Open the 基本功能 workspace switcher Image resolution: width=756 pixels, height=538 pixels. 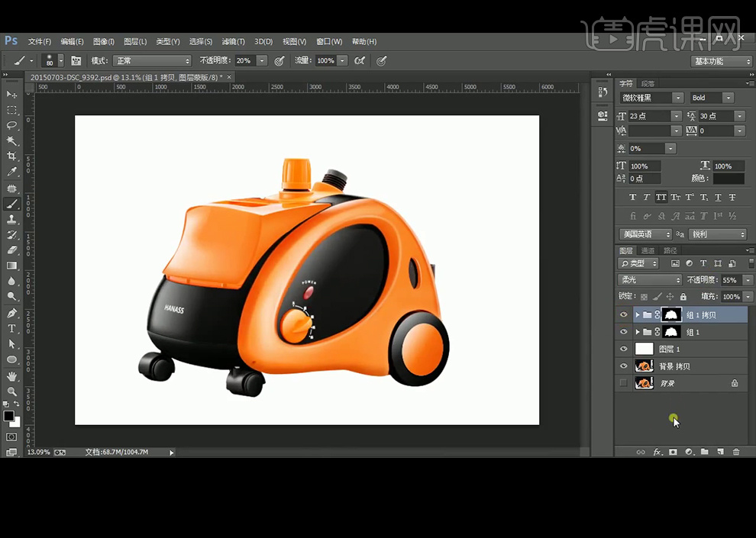pos(722,61)
